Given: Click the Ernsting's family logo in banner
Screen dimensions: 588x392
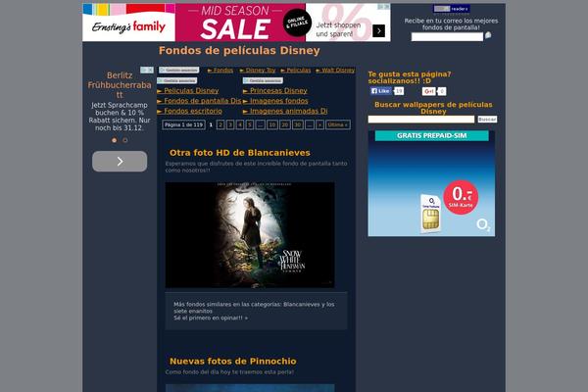Looking at the screenshot, I should click(128, 27).
